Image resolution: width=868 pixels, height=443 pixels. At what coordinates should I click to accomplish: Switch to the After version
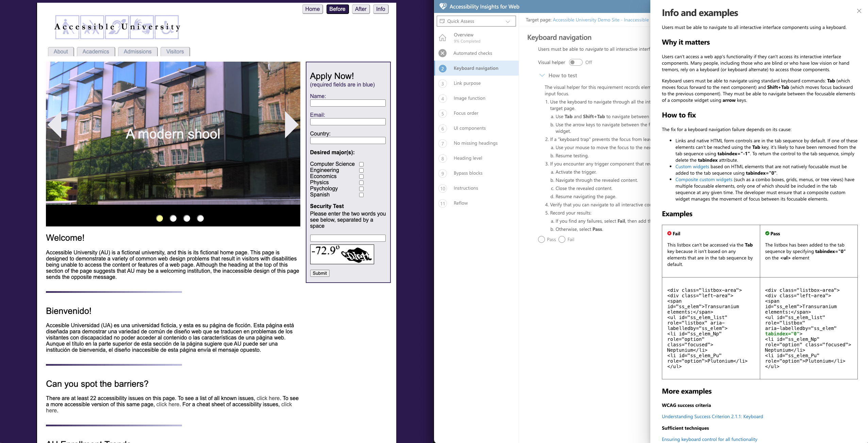click(x=361, y=9)
